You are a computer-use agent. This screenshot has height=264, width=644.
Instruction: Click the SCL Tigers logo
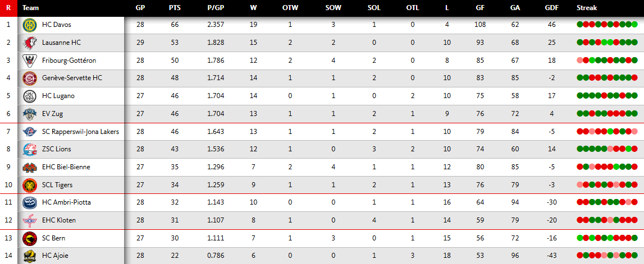pos(29,185)
